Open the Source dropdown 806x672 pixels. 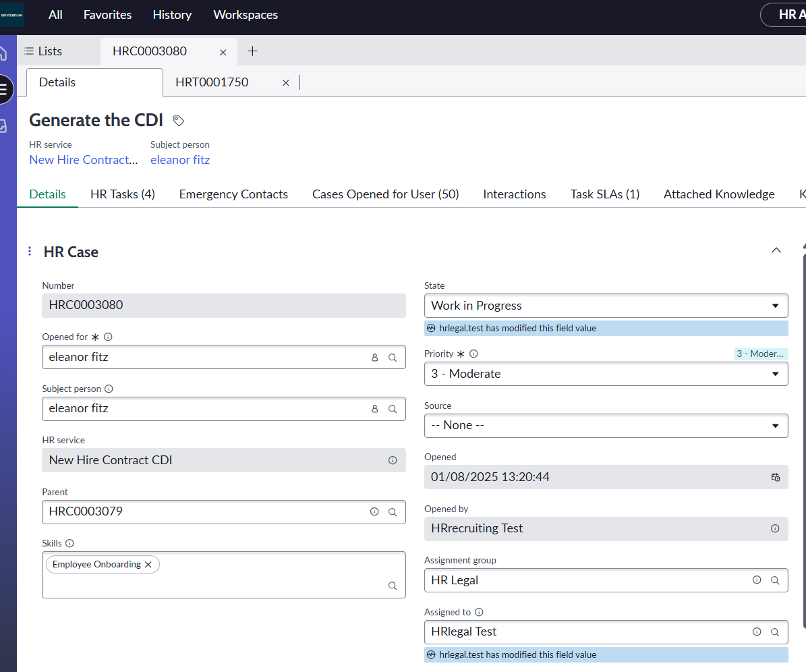tap(775, 425)
